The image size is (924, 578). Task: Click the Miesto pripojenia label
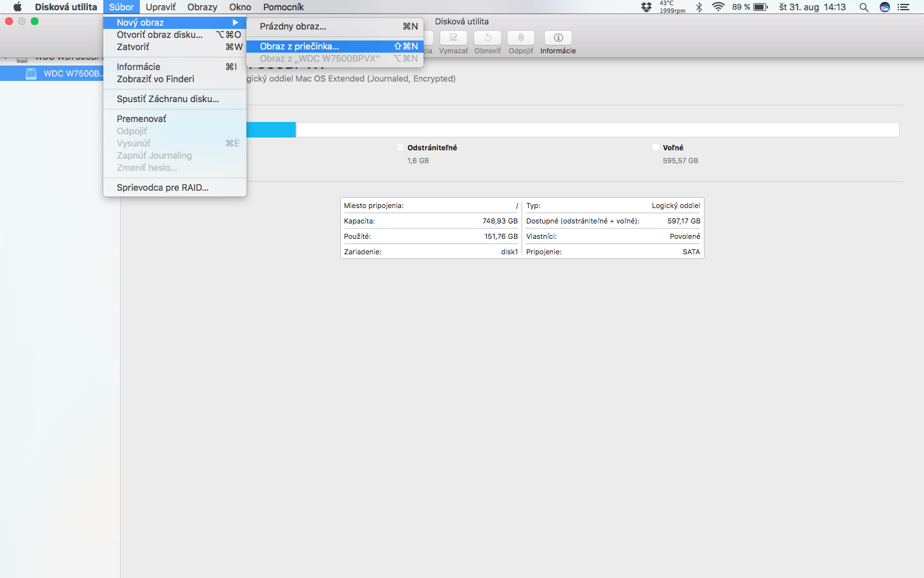click(x=373, y=206)
